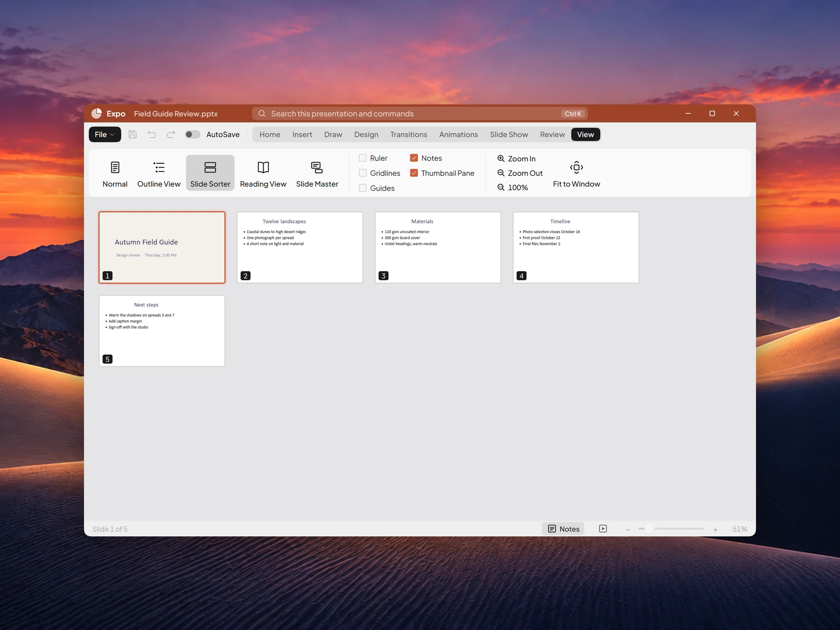Click the search presentation and commands field
The height and width of the screenshot is (630, 840).
click(x=420, y=113)
